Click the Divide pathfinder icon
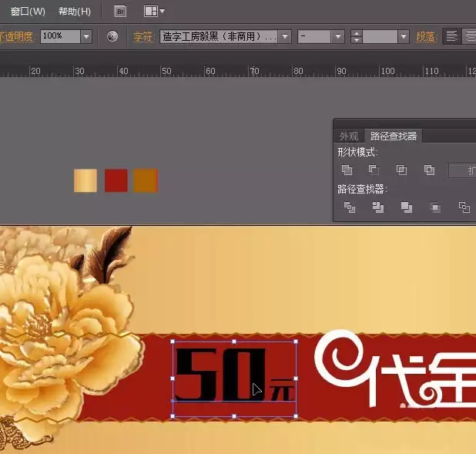 (x=350, y=207)
